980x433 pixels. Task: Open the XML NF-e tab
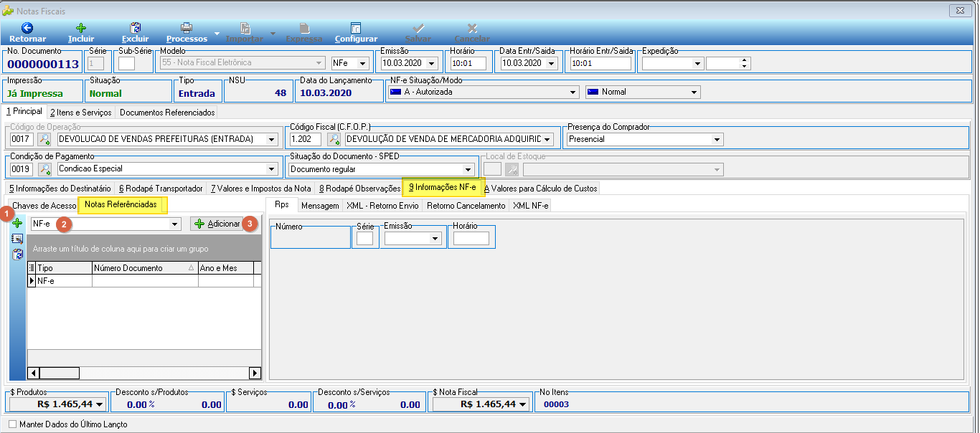(x=531, y=206)
